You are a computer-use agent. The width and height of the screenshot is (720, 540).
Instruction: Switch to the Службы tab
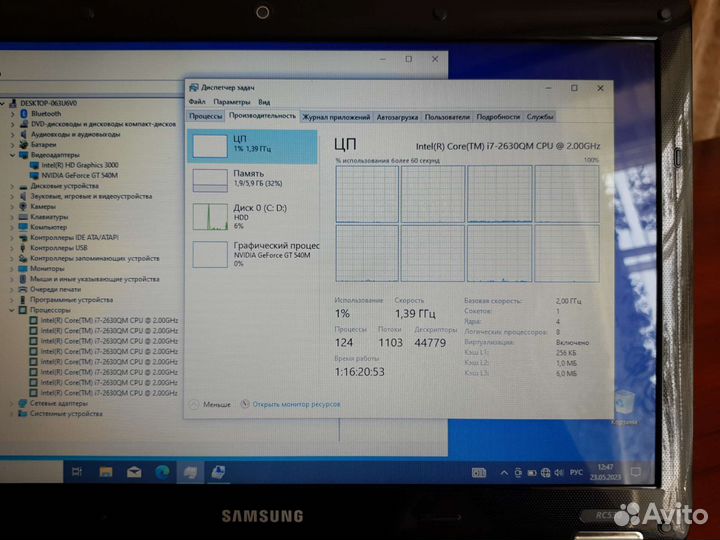540,117
